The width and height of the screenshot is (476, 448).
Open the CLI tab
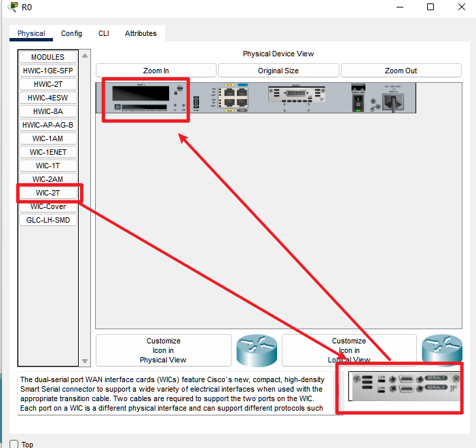point(103,33)
